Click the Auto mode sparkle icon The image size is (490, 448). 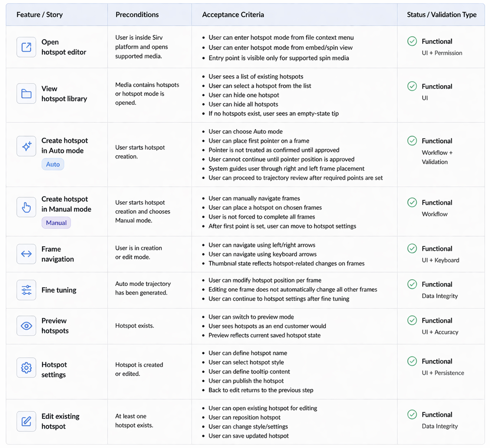pyautogui.click(x=26, y=146)
